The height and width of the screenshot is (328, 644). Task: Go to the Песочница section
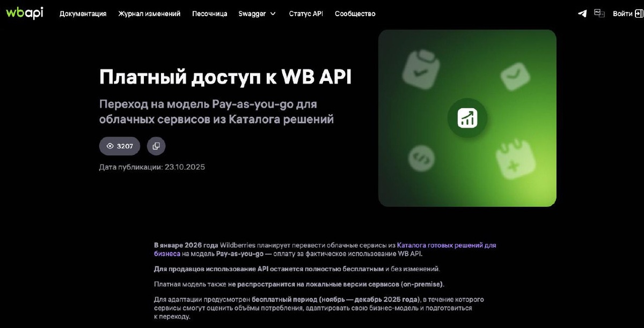(209, 13)
